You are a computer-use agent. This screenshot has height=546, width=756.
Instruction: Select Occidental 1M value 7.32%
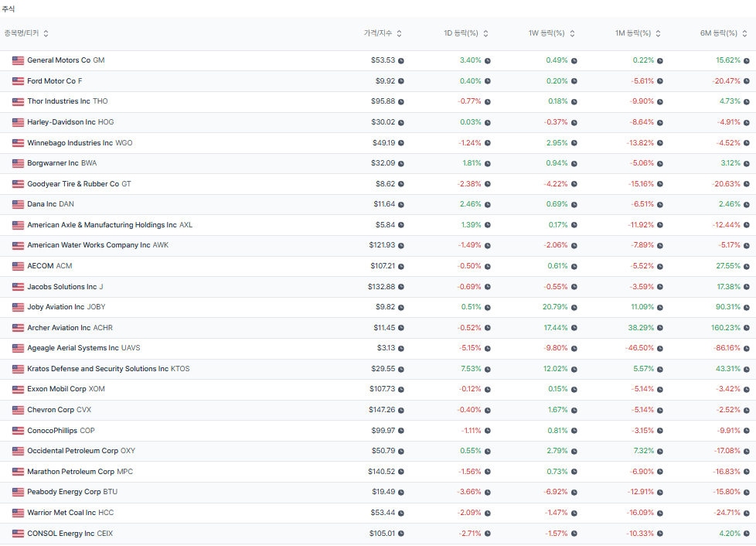click(x=644, y=451)
